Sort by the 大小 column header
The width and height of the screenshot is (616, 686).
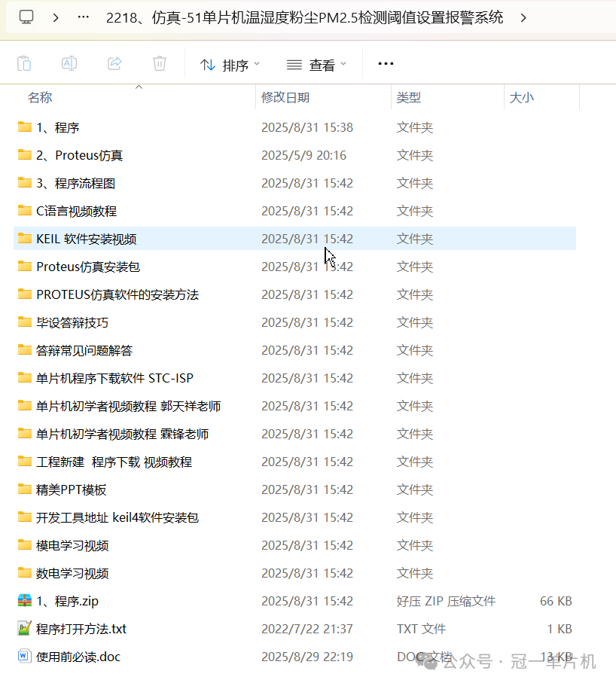tap(522, 97)
